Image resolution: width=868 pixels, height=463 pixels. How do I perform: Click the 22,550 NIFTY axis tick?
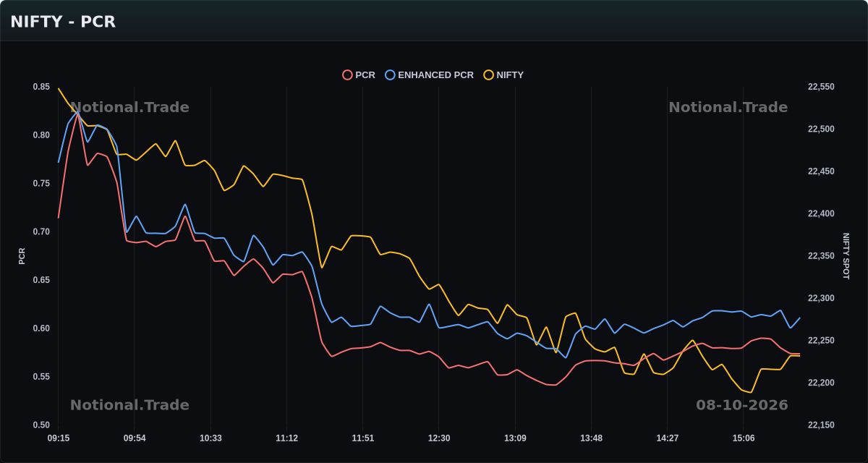pyautogui.click(x=821, y=87)
